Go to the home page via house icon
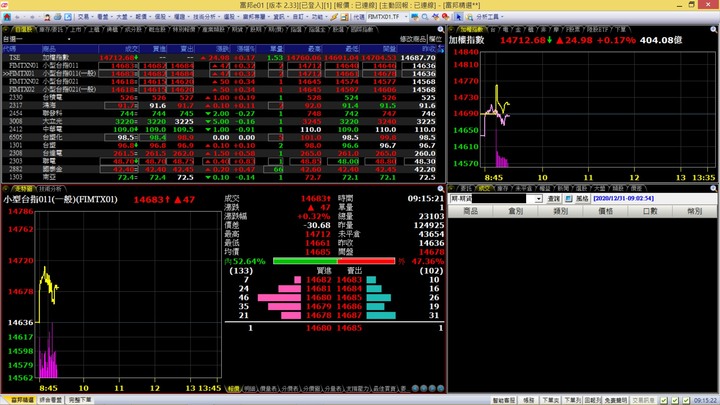The width and height of the screenshot is (720, 405). tap(7, 17)
